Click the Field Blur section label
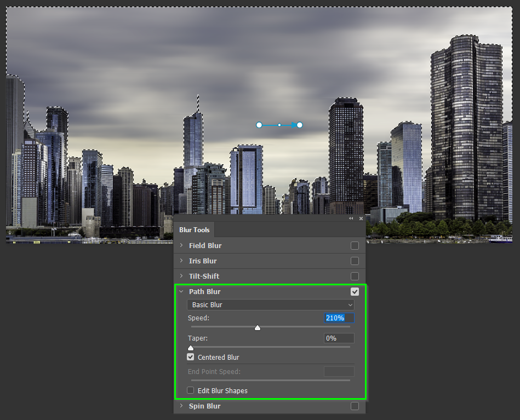This screenshot has width=520, height=420. [205, 246]
